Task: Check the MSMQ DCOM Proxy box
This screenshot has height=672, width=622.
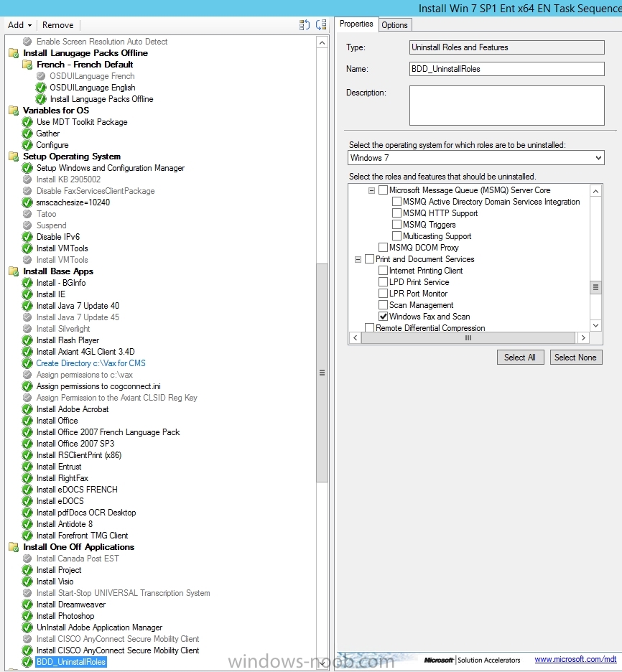Action: 384,247
